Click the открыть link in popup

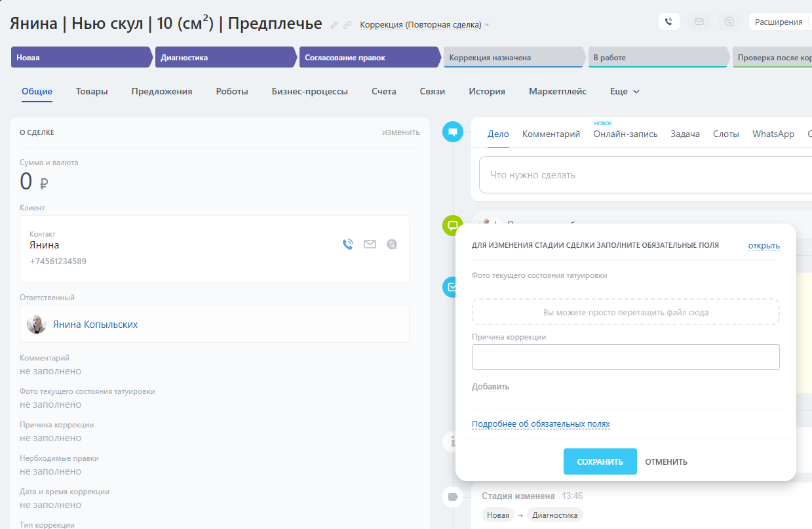click(764, 246)
